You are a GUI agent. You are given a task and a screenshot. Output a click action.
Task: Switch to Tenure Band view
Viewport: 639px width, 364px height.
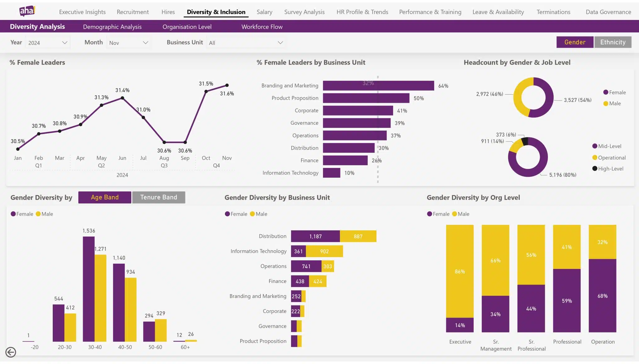pyautogui.click(x=159, y=197)
